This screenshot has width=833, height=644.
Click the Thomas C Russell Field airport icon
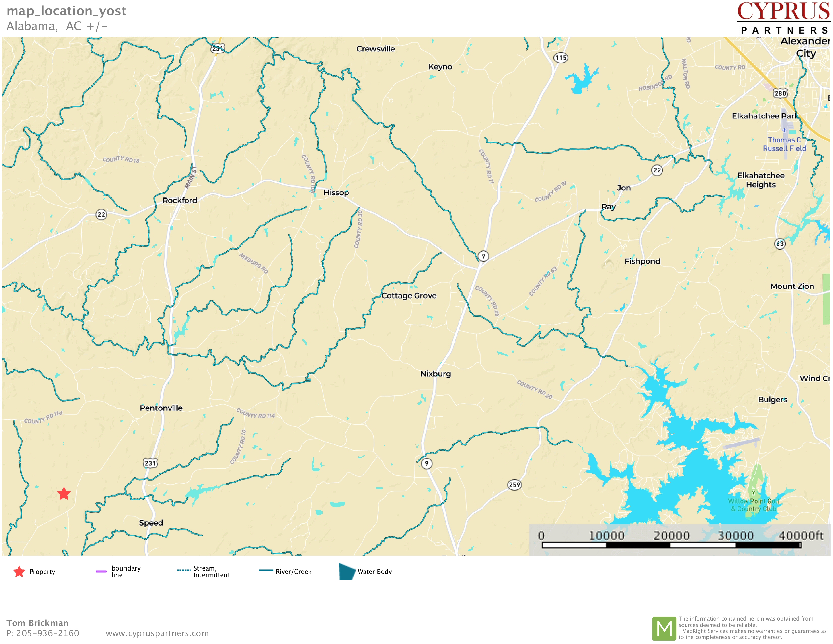784,131
